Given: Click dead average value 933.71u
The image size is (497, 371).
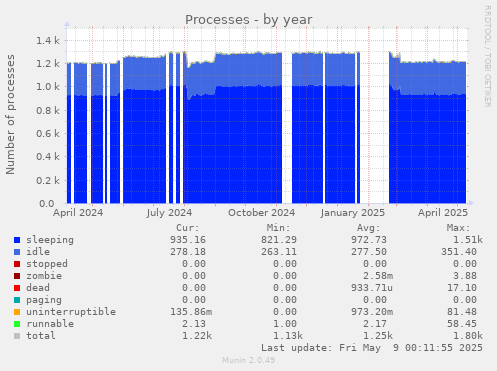Looking at the screenshot, I should click(x=372, y=288).
